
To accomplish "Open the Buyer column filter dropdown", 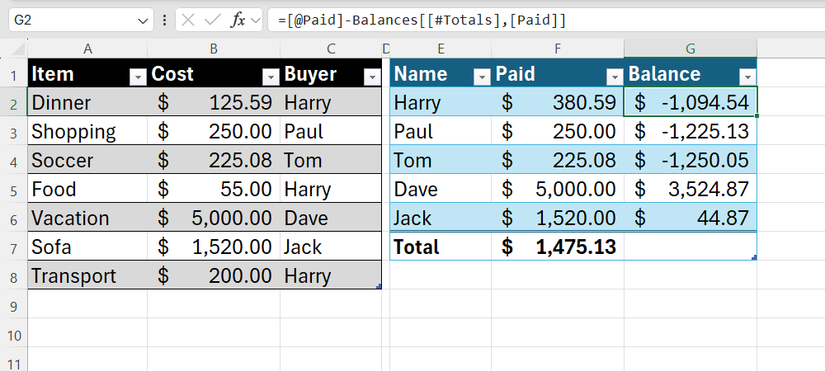I will [x=372, y=77].
